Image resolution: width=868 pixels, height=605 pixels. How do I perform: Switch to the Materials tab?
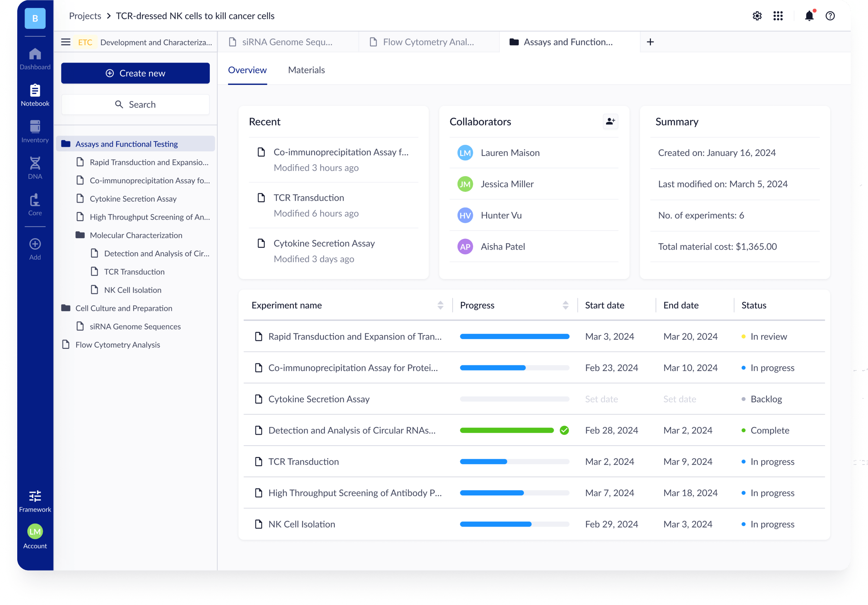[306, 70]
